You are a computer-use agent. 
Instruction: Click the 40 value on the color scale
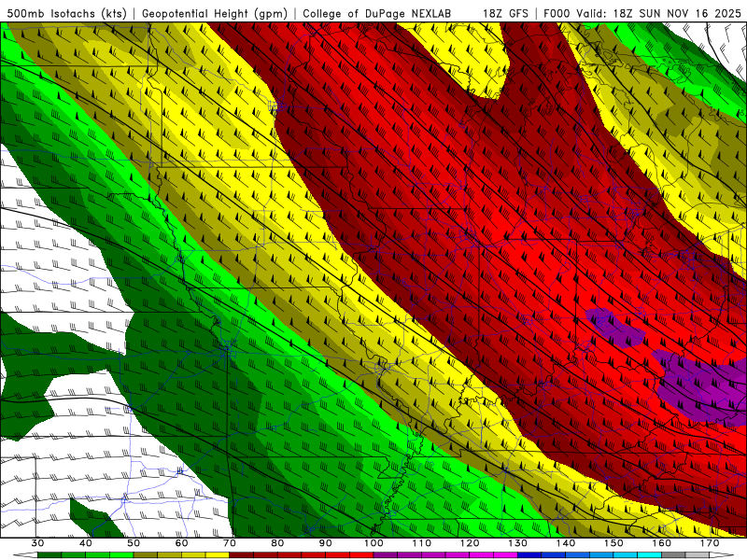coord(86,543)
